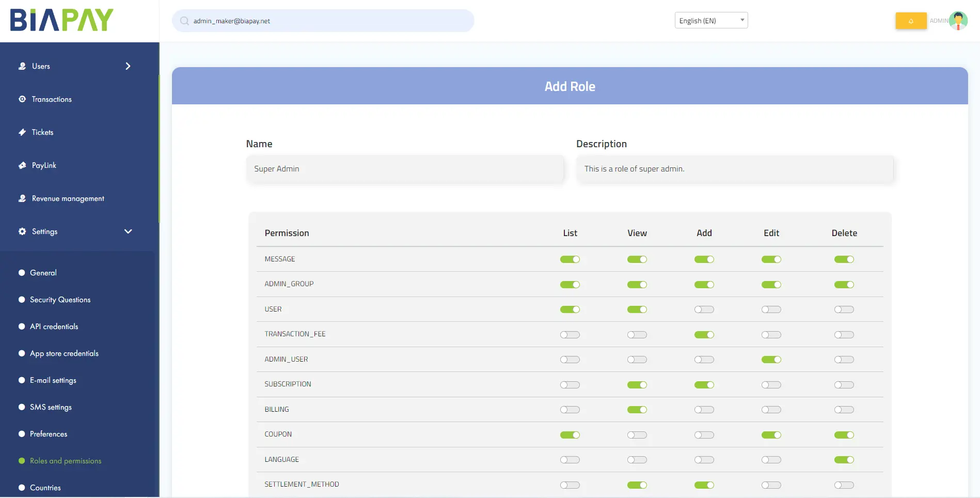Enable the USER Add permission toggle
This screenshot has height=498, width=980.
(704, 309)
